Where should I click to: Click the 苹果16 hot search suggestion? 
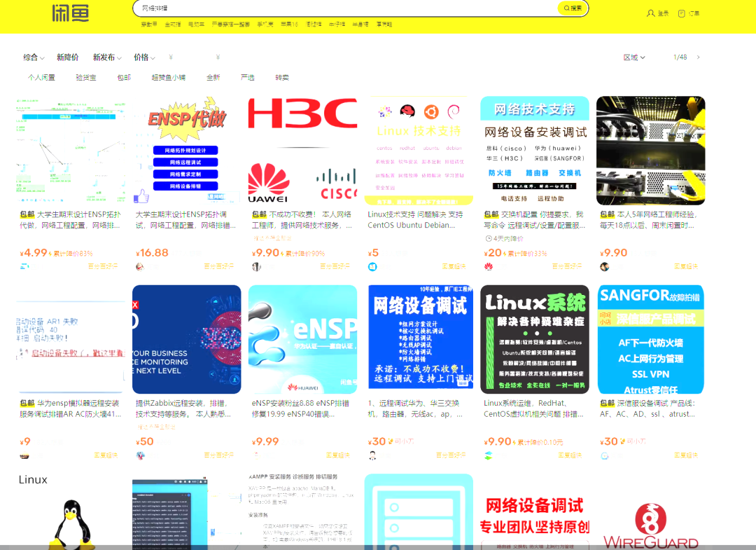coord(289,24)
